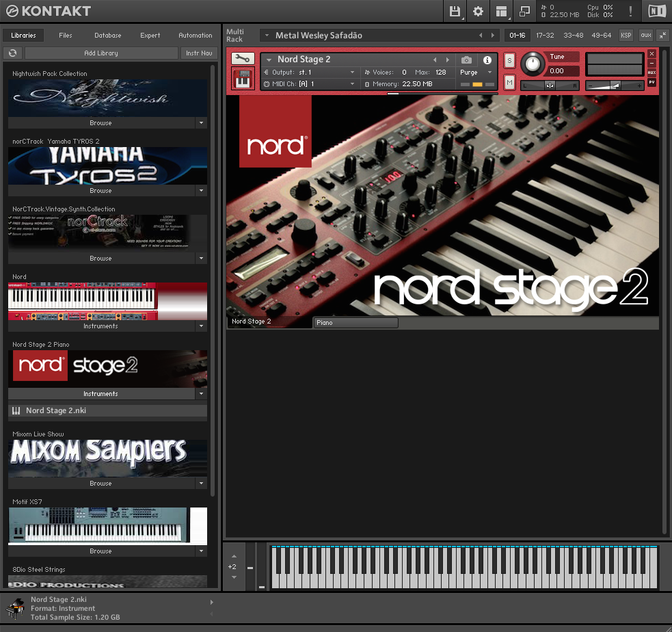672x632 pixels.
Task: Switch to the Expert tab
Action: point(150,35)
